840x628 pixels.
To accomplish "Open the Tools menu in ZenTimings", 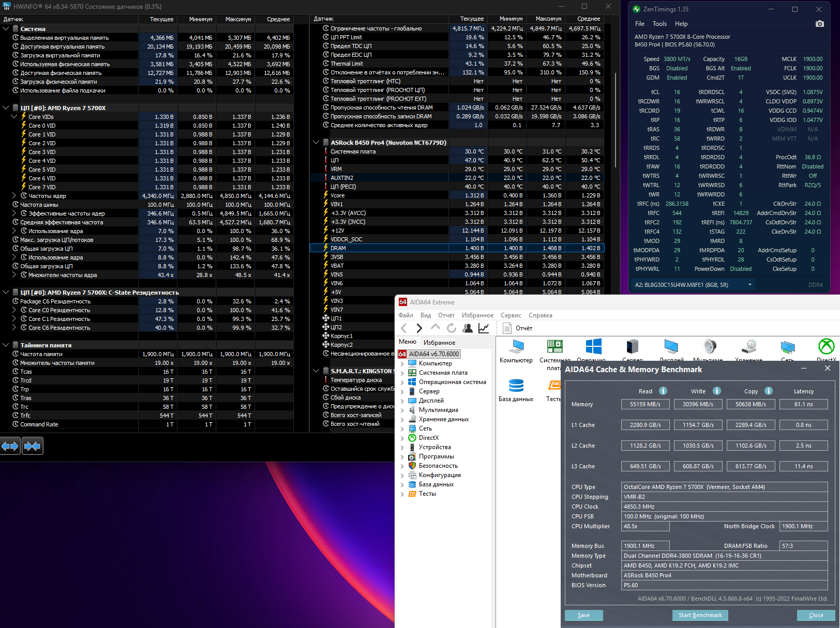I will pos(659,24).
